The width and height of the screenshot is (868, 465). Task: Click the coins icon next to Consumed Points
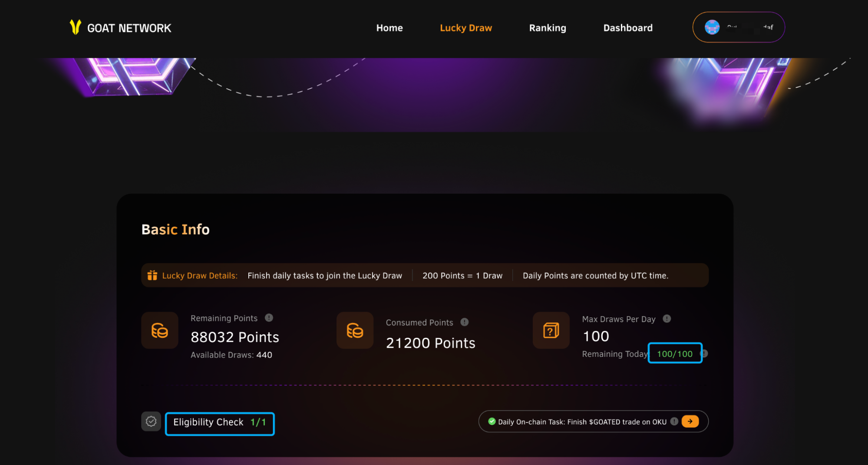pyautogui.click(x=355, y=330)
